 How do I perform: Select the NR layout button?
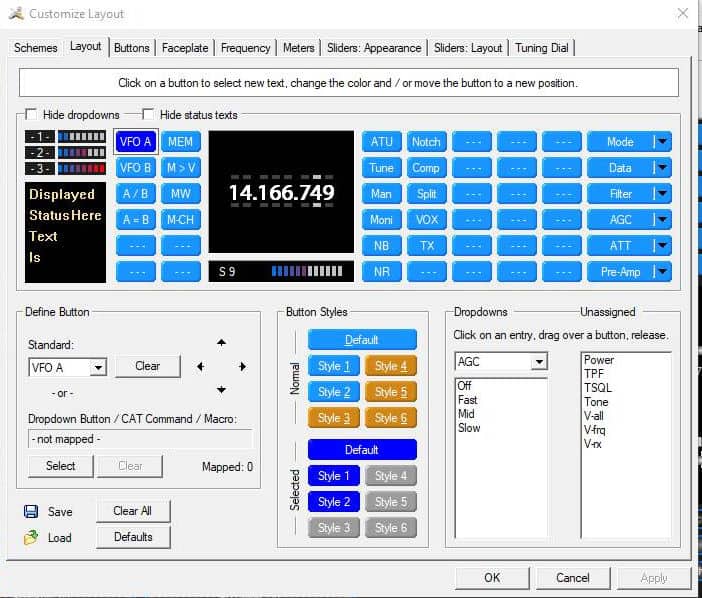381,272
